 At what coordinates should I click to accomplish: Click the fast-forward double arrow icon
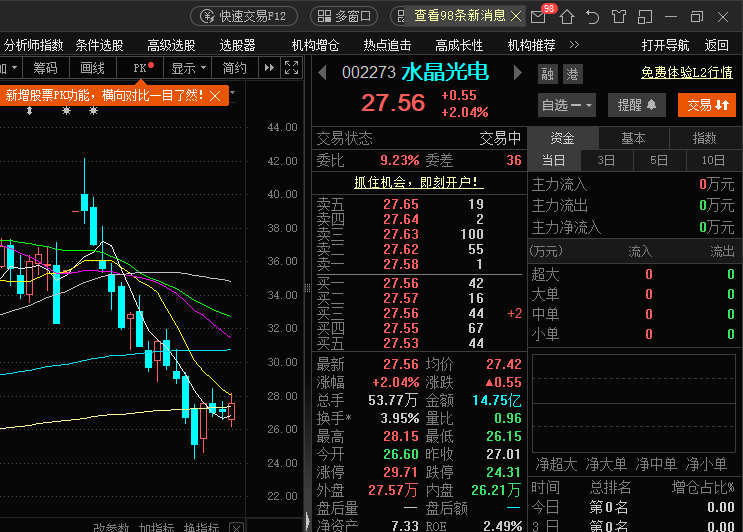click(x=269, y=68)
